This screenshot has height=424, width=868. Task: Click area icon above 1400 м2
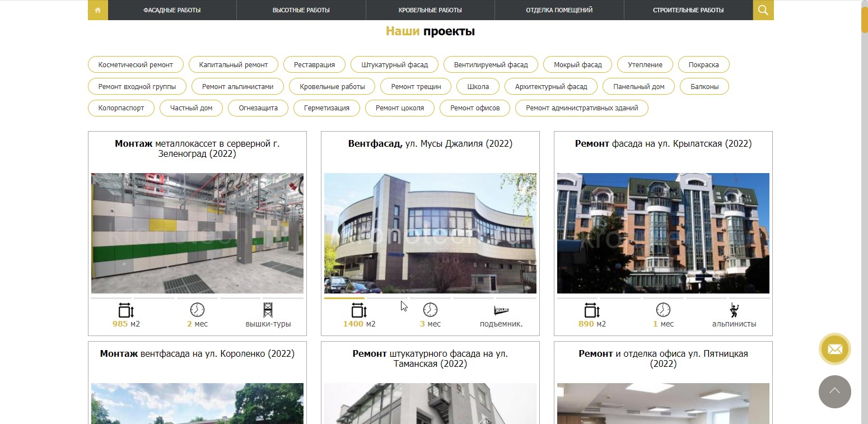(360, 310)
